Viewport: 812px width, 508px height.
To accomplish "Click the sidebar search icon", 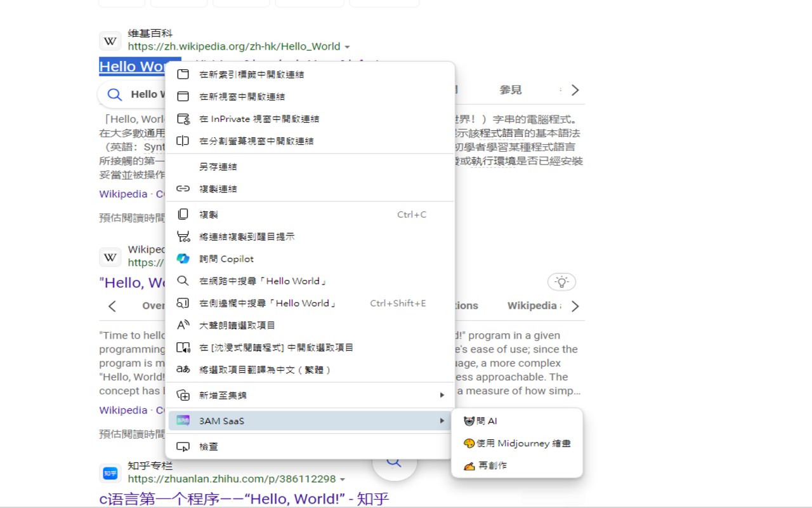I will pyautogui.click(x=183, y=303).
